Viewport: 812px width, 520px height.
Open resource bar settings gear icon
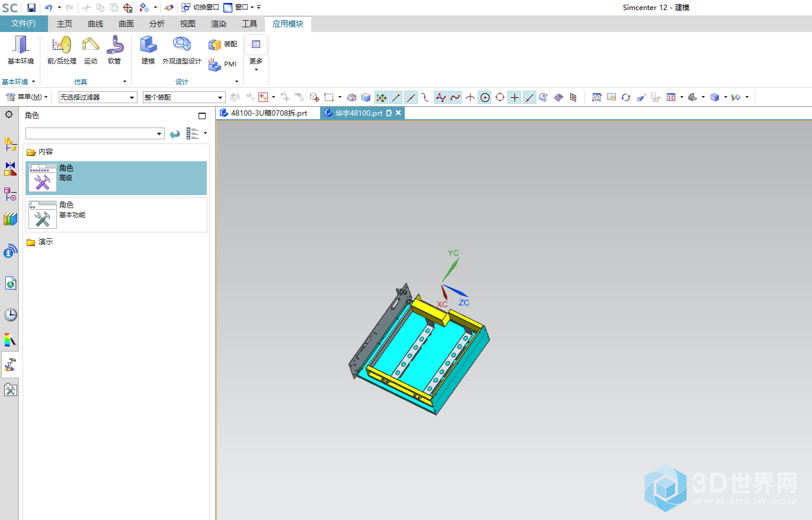[x=9, y=114]
